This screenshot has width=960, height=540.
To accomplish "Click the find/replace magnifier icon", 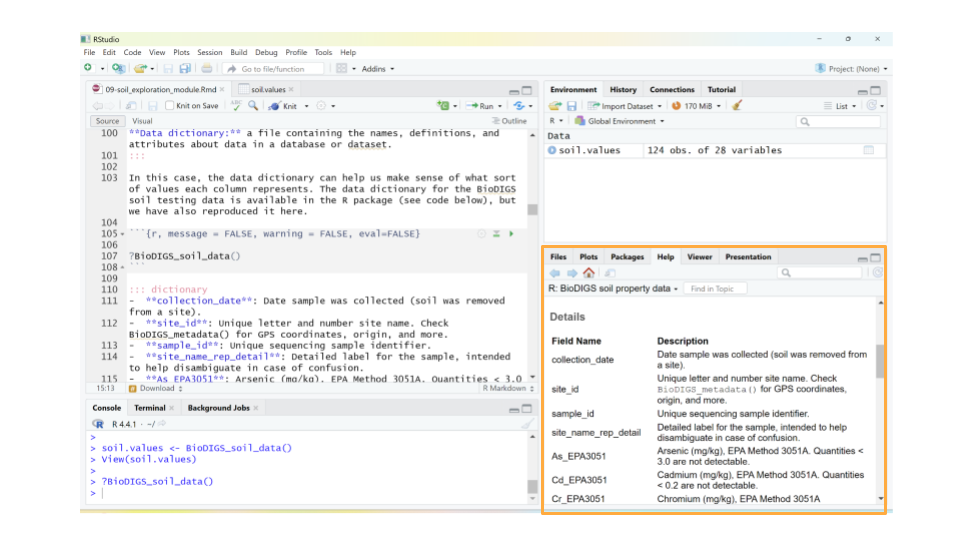I will click(253, 106).
